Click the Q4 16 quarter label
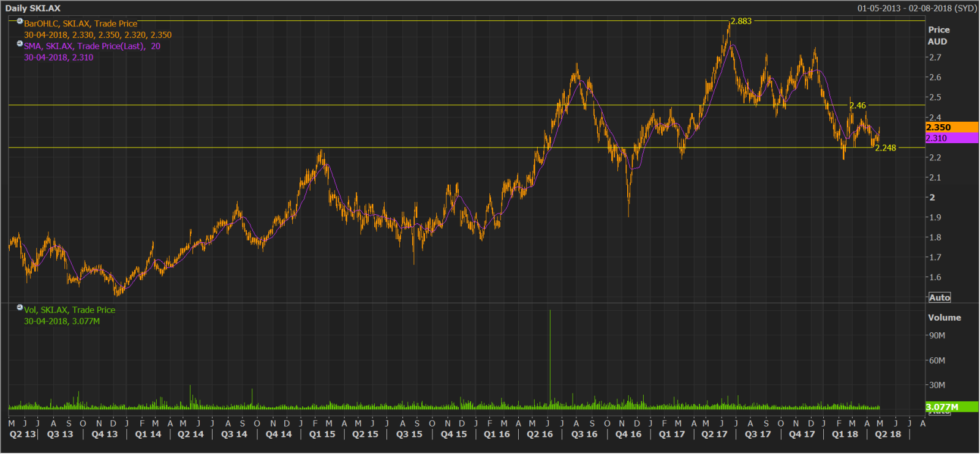Image resolution: width=980 pixels, height=454 pixels. point(628,434)
